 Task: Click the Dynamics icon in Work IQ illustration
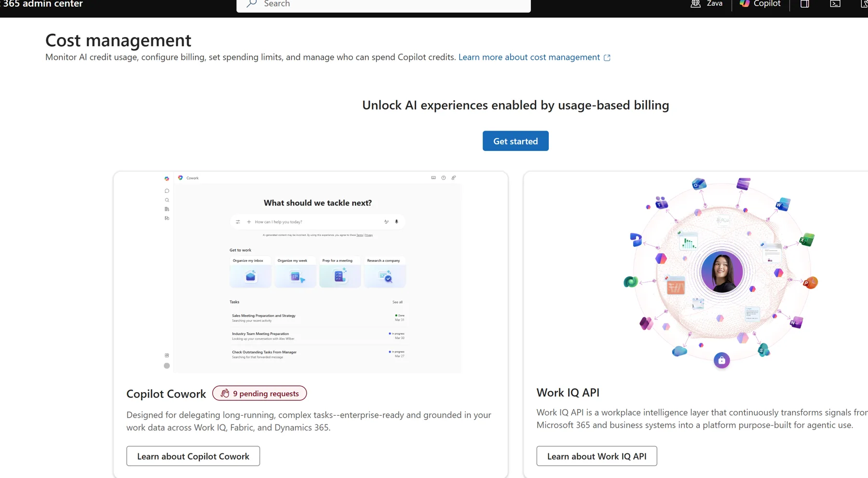[x=636, y=239]
